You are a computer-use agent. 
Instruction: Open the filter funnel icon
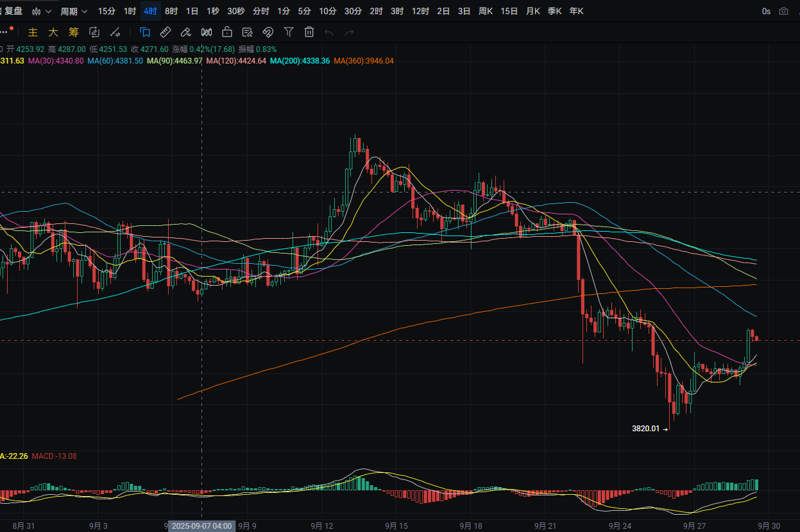point(289,32)
